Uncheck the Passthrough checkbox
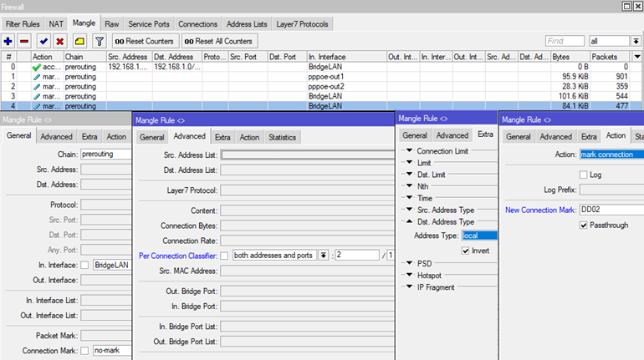 tap(584, 225)
